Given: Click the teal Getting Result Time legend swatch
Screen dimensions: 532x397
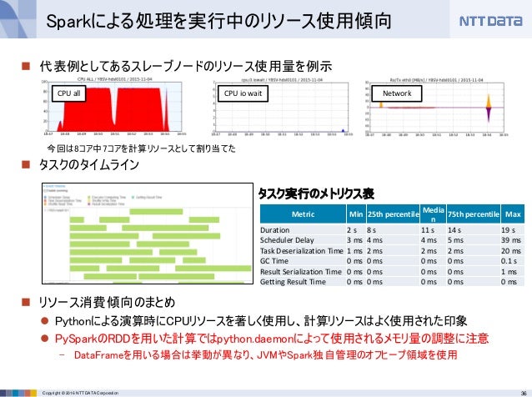Looking at the screenshot, I should point(133,197).
